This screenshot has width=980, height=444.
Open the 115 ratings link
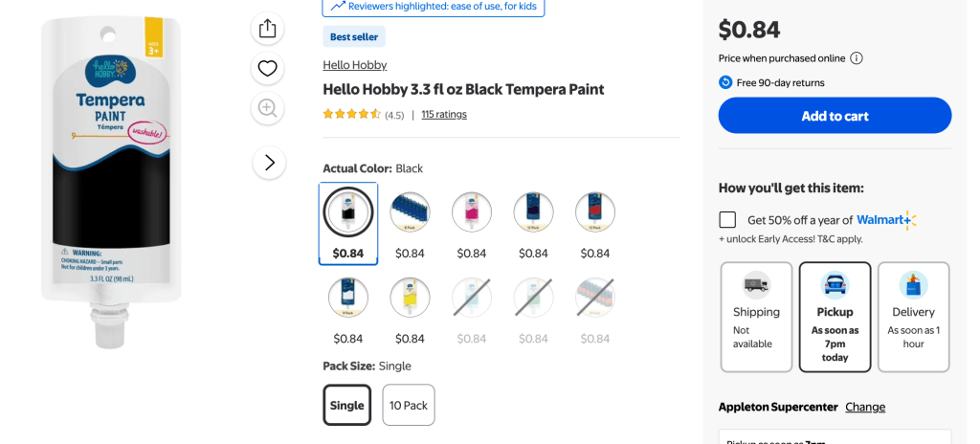coord(444,114)
